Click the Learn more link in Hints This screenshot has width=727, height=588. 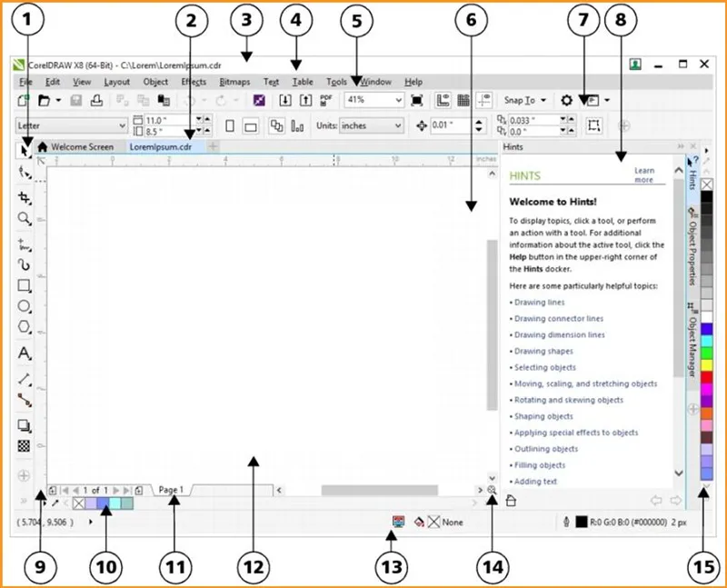644,174
